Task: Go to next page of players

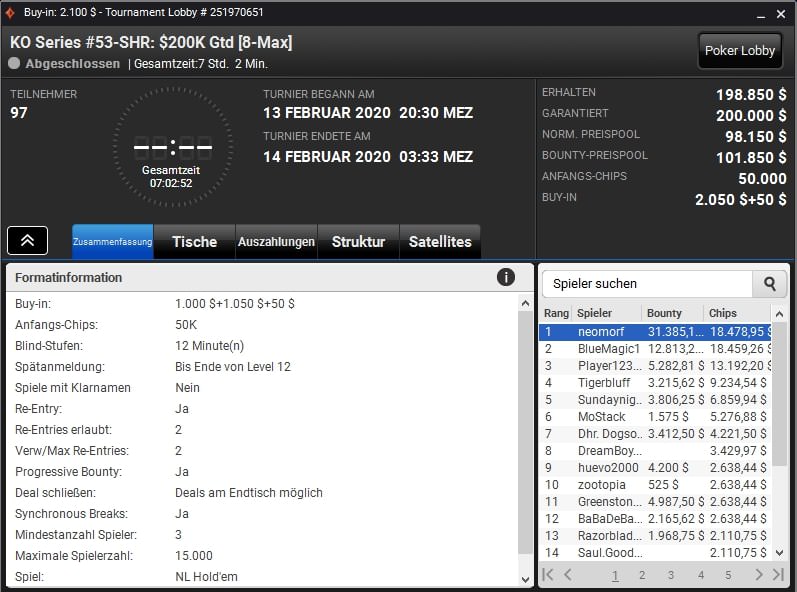Action: [x=758, y=575]
